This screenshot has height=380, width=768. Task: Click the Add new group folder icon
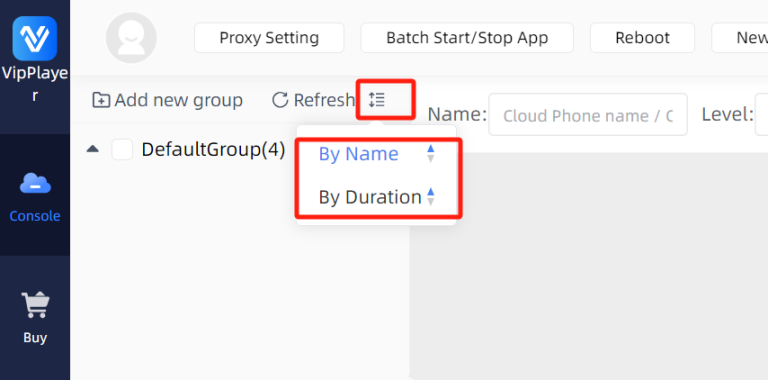click(101, 100)
